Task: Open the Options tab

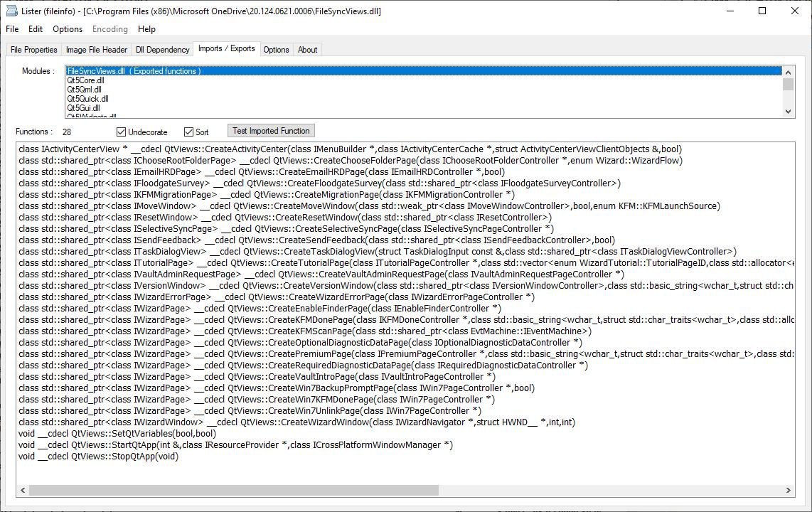Action: tap(276, 50)
